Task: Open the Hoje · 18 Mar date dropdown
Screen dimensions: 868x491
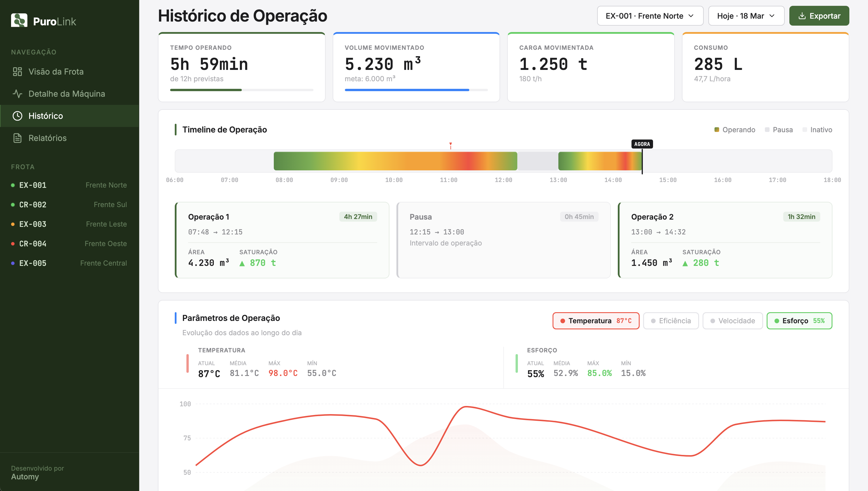Action: pyautogui.click(x=746, y=16)
